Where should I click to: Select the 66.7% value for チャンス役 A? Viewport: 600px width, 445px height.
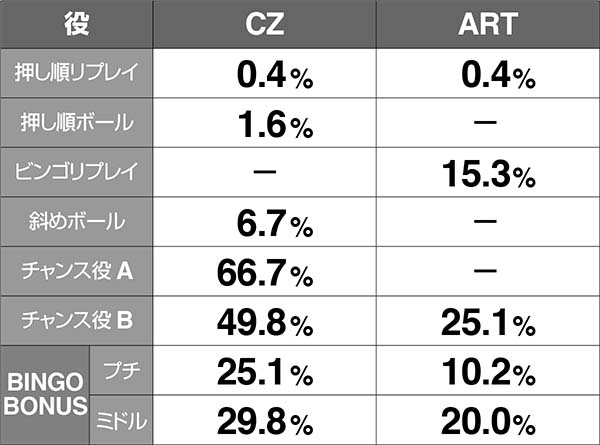264,270
